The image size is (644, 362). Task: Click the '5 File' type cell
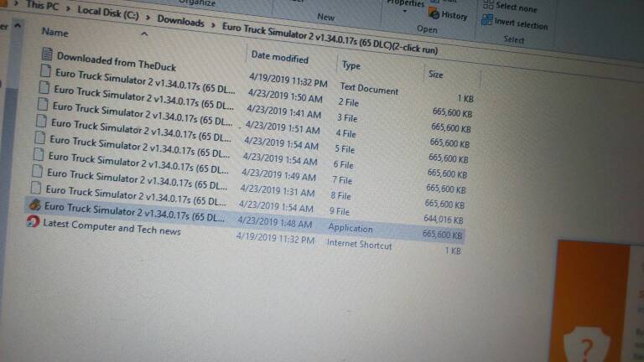[x=344, y=149]
